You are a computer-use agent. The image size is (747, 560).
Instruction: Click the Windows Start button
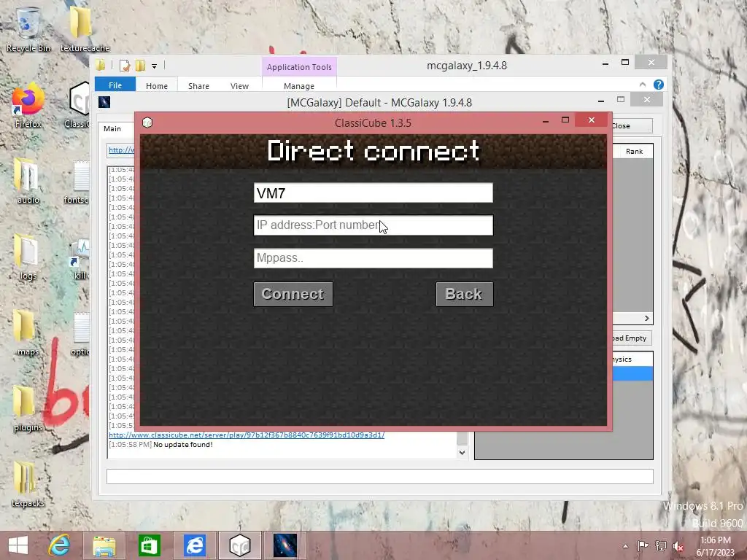(18, 545)
